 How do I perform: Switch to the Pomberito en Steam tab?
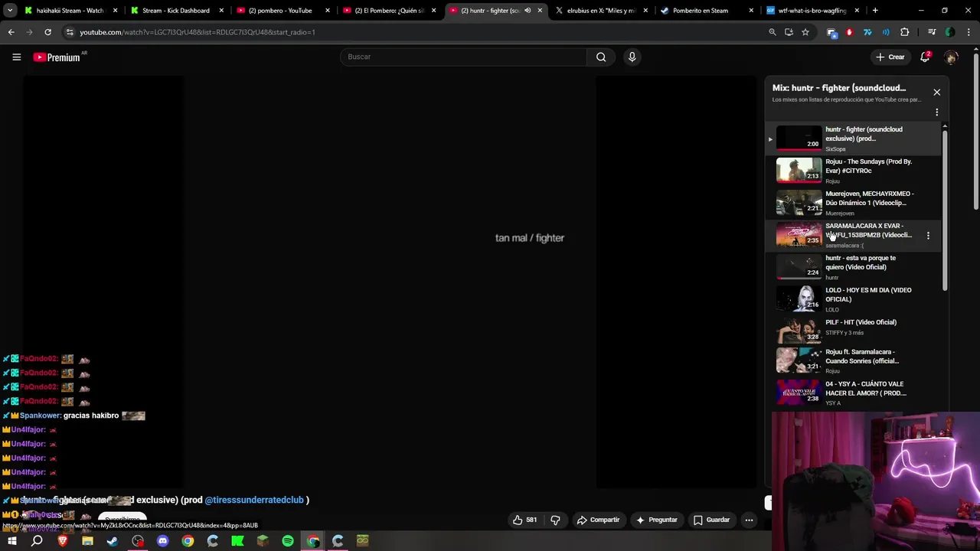[x=707, y=11]
